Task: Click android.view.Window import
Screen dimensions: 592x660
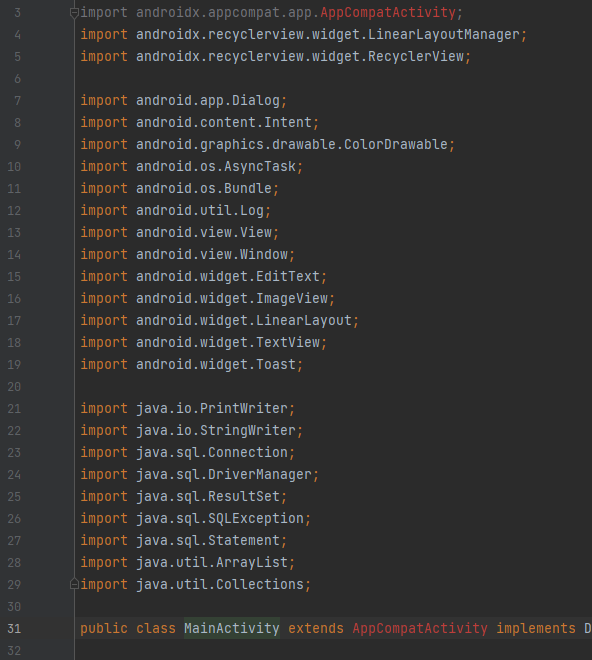Action: (211, 254)
